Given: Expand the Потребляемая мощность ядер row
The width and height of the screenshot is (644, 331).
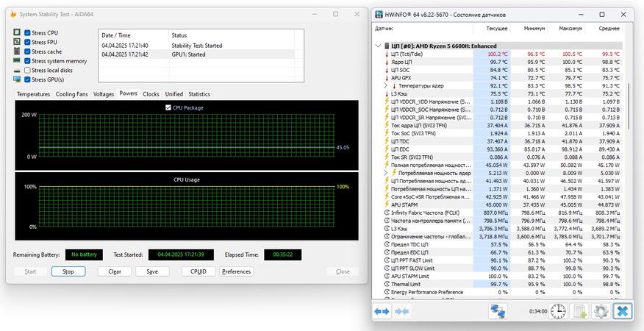Looking at the screenshot, I should (386, 173).
